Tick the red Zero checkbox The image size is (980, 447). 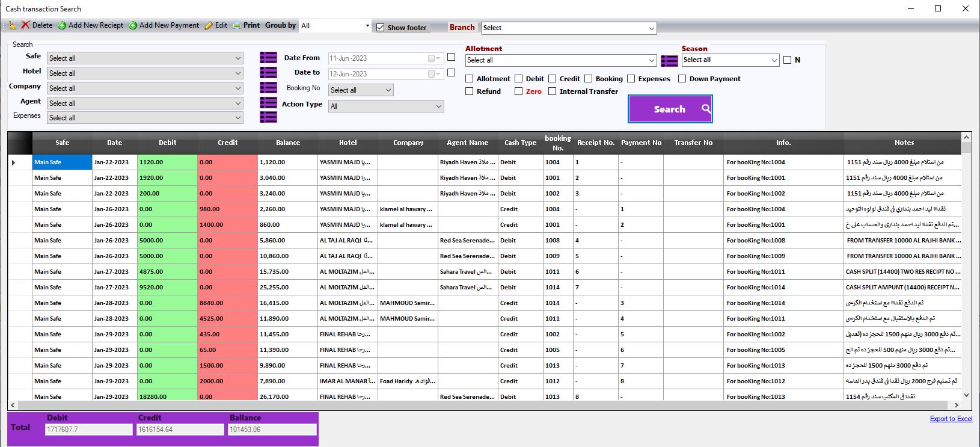pyautogui.click(x=518, y=91)
